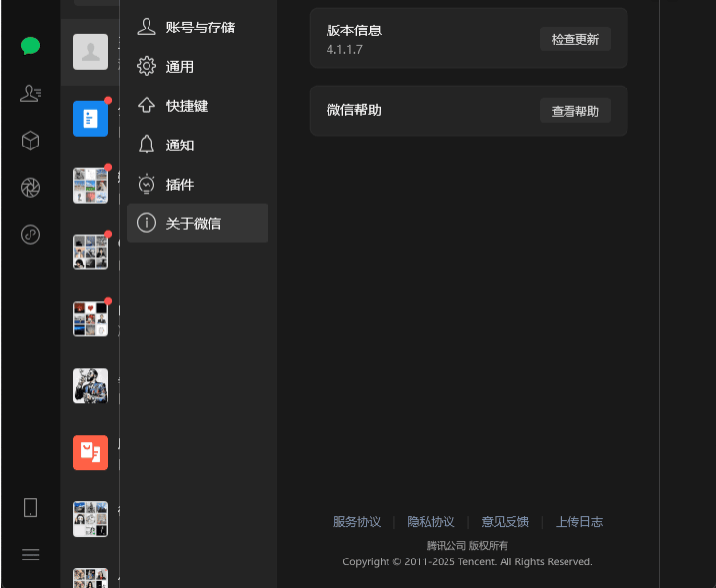Image resolution: width=716 pixels, height=588 pixels.
Task: Click the 检查更新 button
Action: click(x=575, y=39)
